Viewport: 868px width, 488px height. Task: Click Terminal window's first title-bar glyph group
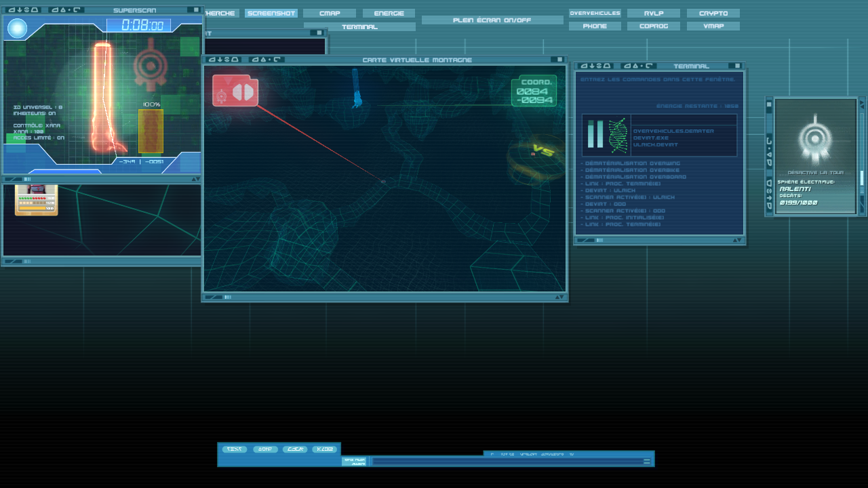tap(595, 66)
